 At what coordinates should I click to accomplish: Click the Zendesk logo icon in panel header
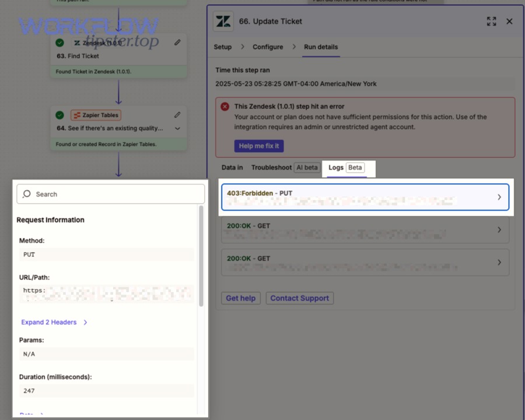point(223,22)
